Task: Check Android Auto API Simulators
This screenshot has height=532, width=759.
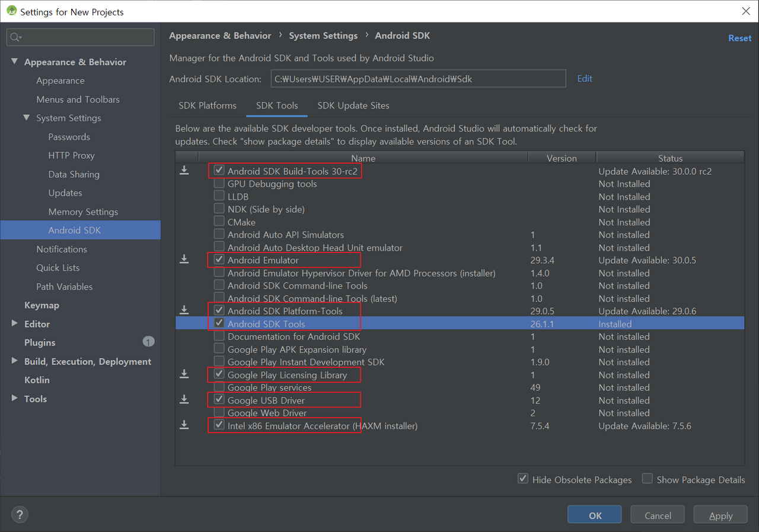Action: click(x=219, y=235)
